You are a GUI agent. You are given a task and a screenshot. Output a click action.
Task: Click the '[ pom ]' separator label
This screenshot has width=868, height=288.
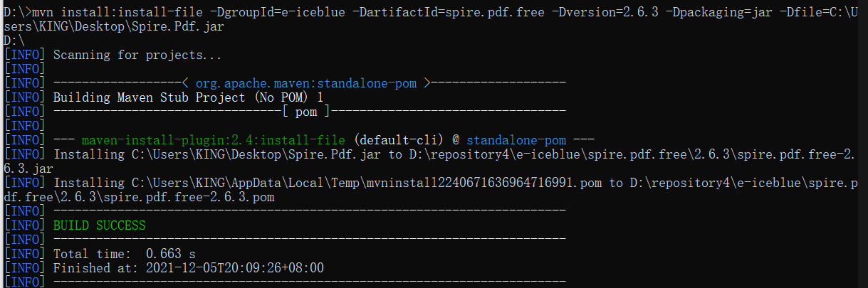pyautogui.click(x=306, y=112)
